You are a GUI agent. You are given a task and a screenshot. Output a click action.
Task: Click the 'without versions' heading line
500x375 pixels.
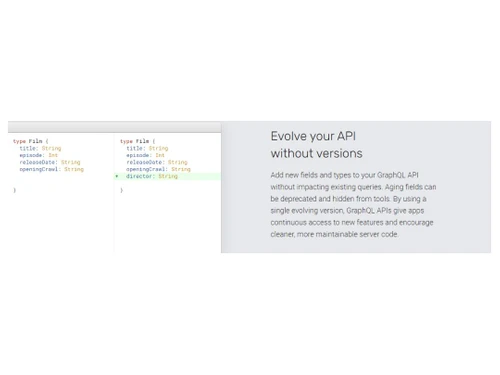(316, 154)
